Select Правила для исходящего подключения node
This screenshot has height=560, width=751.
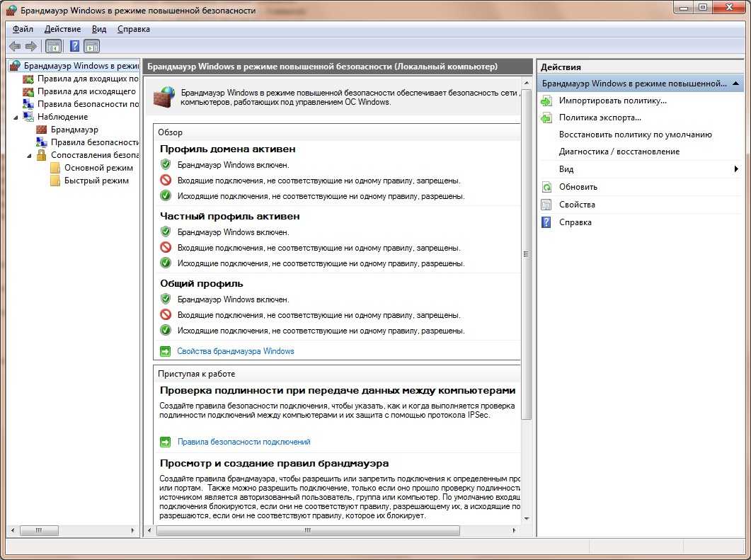point(86,91)
